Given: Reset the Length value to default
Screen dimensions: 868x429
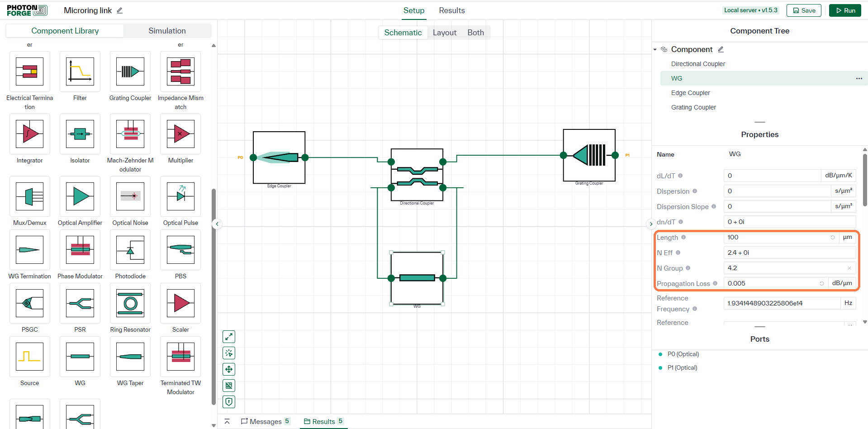Looking at the screenshot, I should pyautogui.click(x=833, y=237).
